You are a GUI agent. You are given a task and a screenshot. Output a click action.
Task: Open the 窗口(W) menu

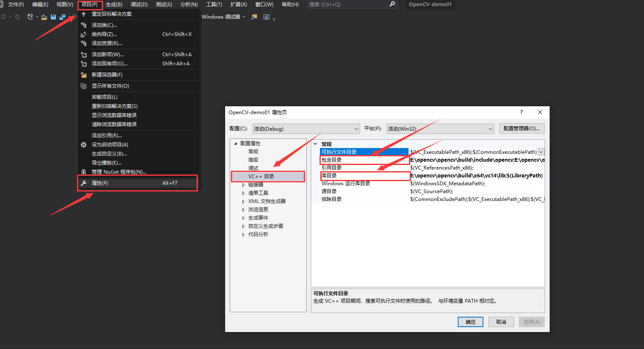click(x=264, y=5)
